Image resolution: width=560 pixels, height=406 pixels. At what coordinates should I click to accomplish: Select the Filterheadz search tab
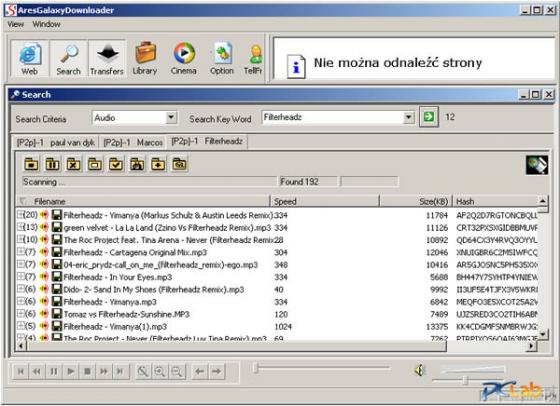(x=207, y=141)
